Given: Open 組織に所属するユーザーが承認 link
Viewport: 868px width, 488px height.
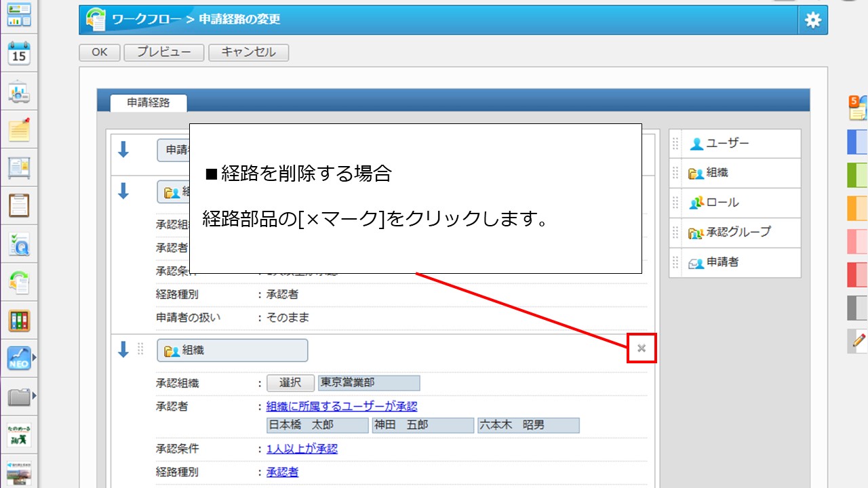Looking at the screenshot, I should (x=342, y=407).
